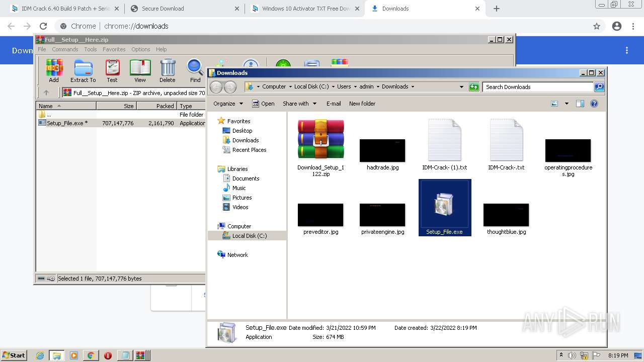Expand arrow after Computer in address path
Screen dimensions: 644x362
pyautogui.click(x=290, y=86)
